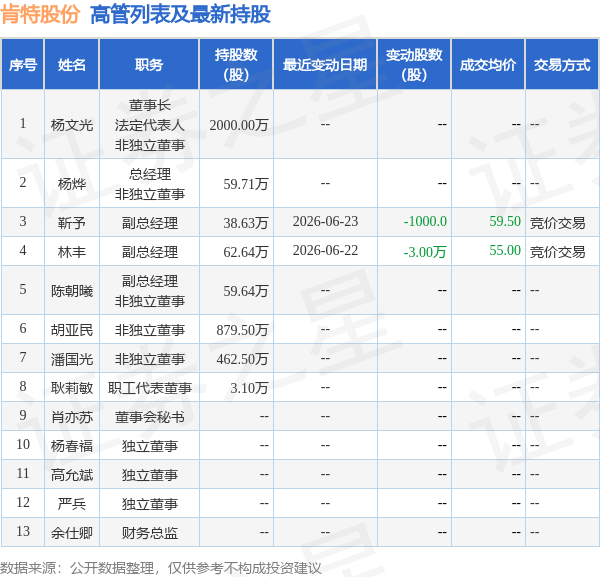Select the 职务 column header
Screen dimensions: 600x577
pyautogui.click(x=149, y=64)
